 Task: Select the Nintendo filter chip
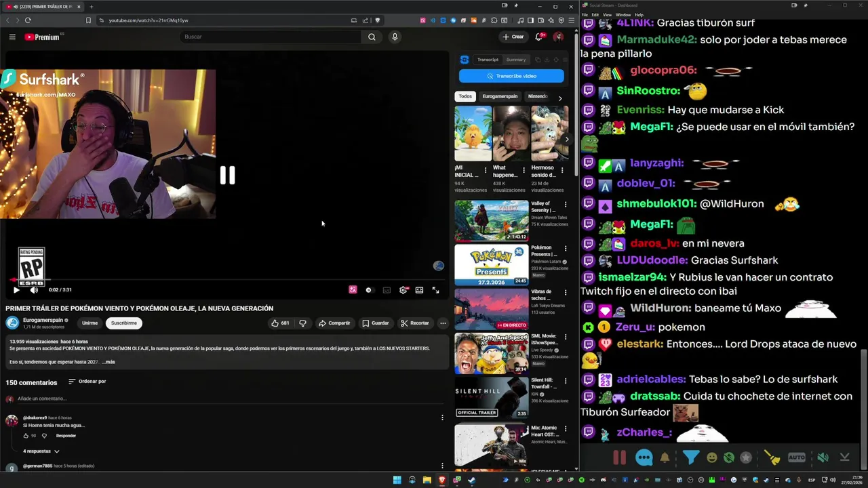(x=538, y=96)
